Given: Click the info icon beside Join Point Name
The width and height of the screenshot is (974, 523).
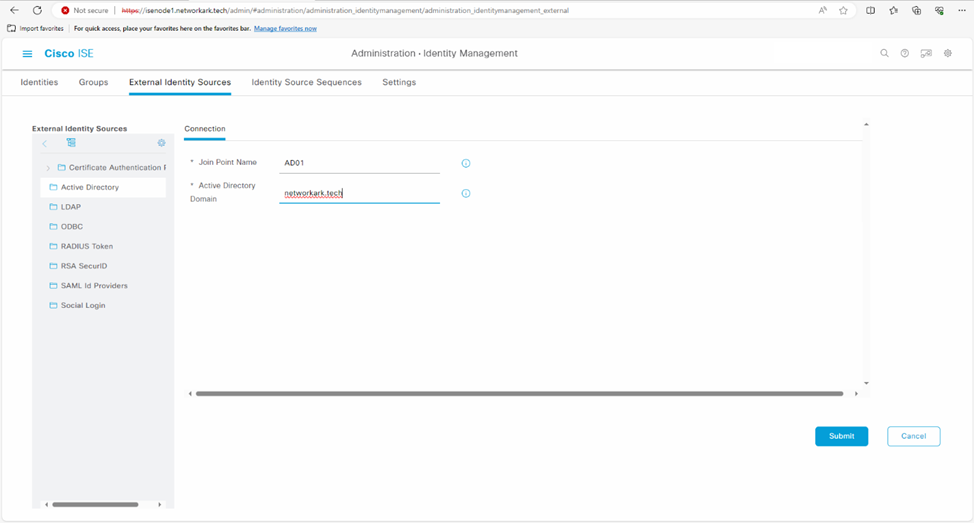Looking at the screenshot, I should coord(466,163).
